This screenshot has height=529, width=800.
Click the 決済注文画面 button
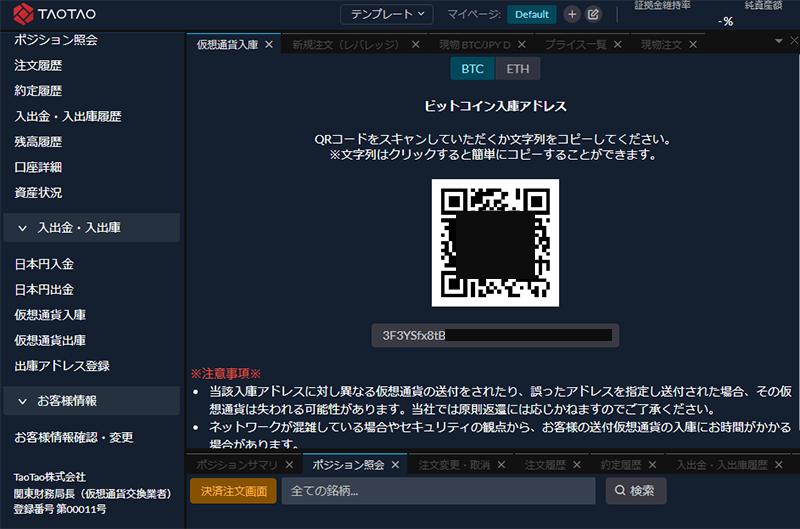(234, 491)
